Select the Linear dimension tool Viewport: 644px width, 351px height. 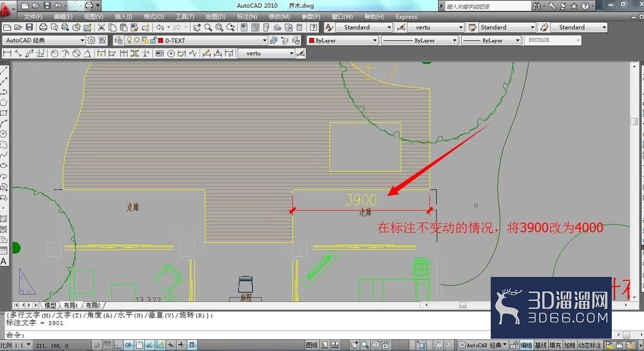point(7,53)
